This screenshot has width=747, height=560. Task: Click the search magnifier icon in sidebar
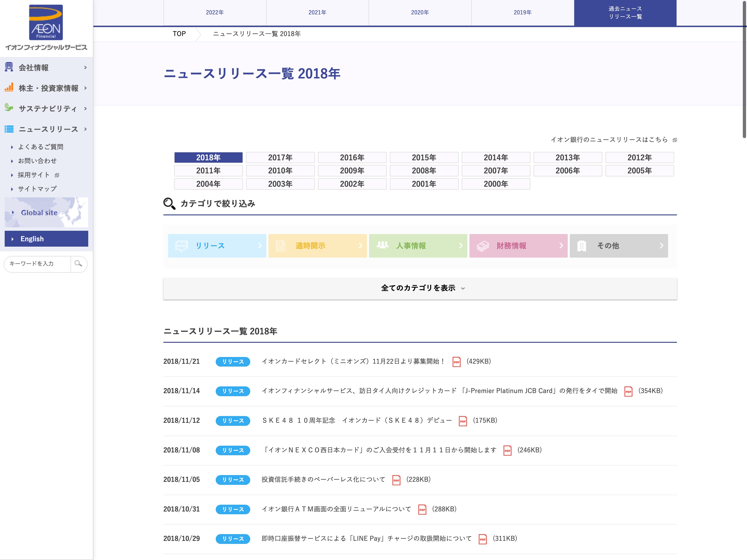click(x=78, y=264)
